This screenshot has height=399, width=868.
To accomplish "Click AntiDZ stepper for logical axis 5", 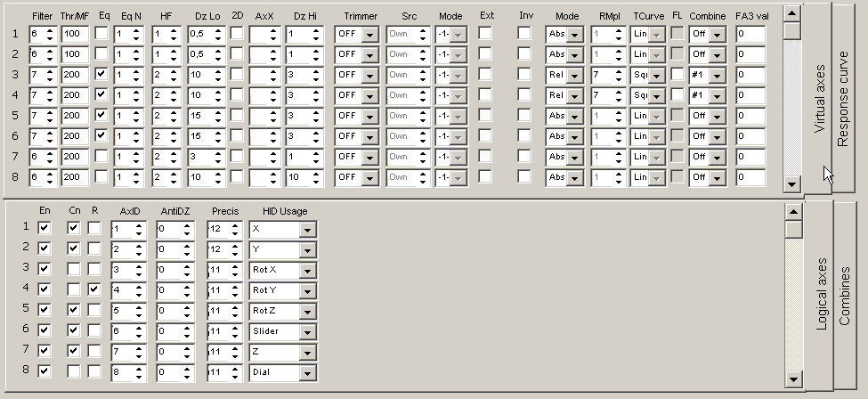I will coord(187,312).
